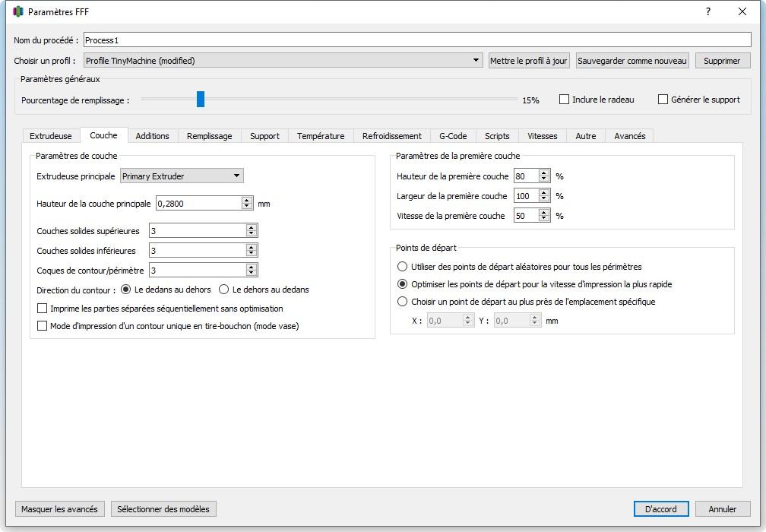Switch to the Avancés tab

coord(630,136)
